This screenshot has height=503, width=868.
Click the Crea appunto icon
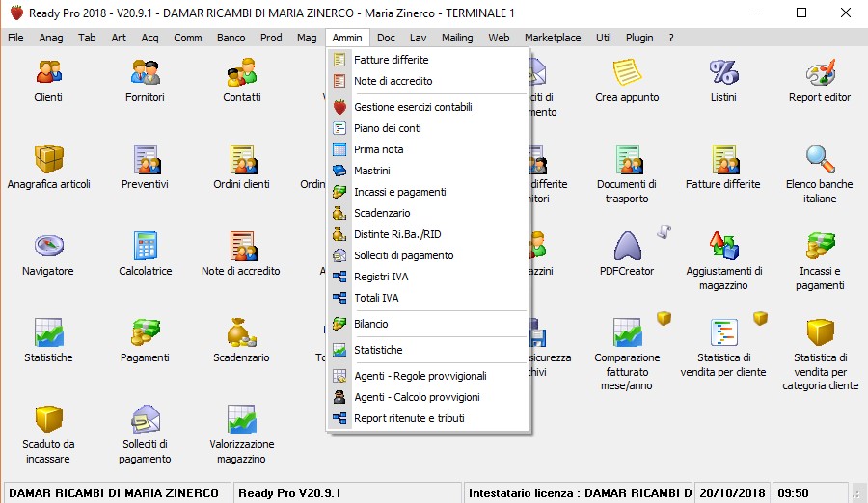[x=627, y=72]
